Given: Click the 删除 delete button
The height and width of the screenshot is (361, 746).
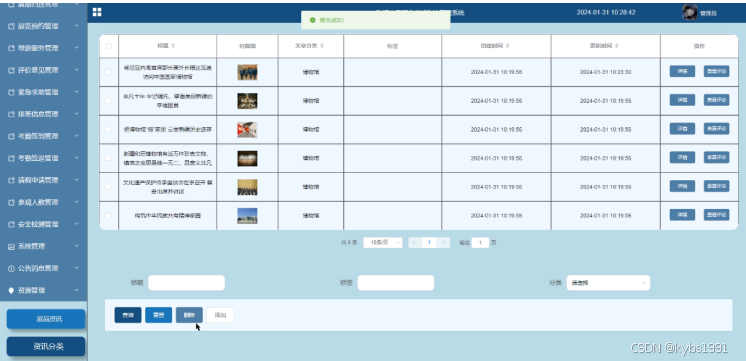Looking at the screenshot, I should [x=189, y=315].
